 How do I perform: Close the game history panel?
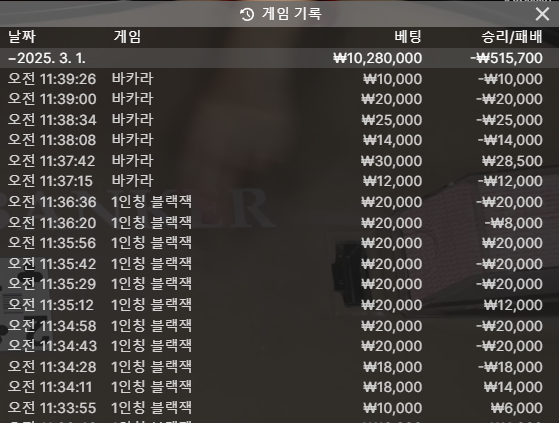pyautogui.click(x=542, y=14)
